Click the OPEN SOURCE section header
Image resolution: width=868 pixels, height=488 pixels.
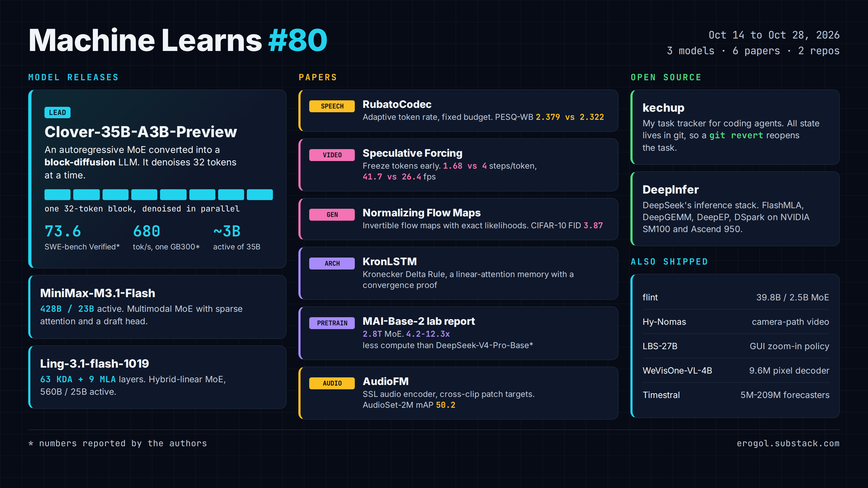pos(666,77)
